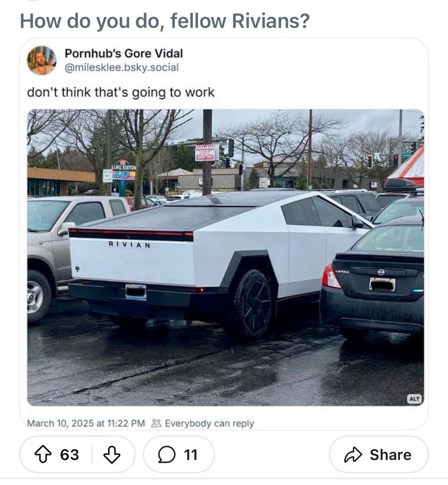Open the post title 'How do you do, fellow Rivians?'
The image size is (448, 485).
tap(165, 21)
